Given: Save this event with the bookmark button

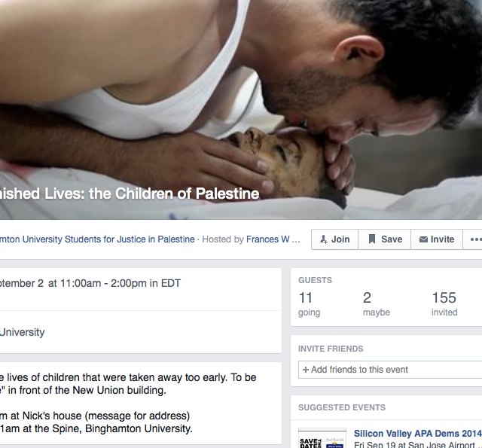Looking at the screenshot, I should point(385,239).
